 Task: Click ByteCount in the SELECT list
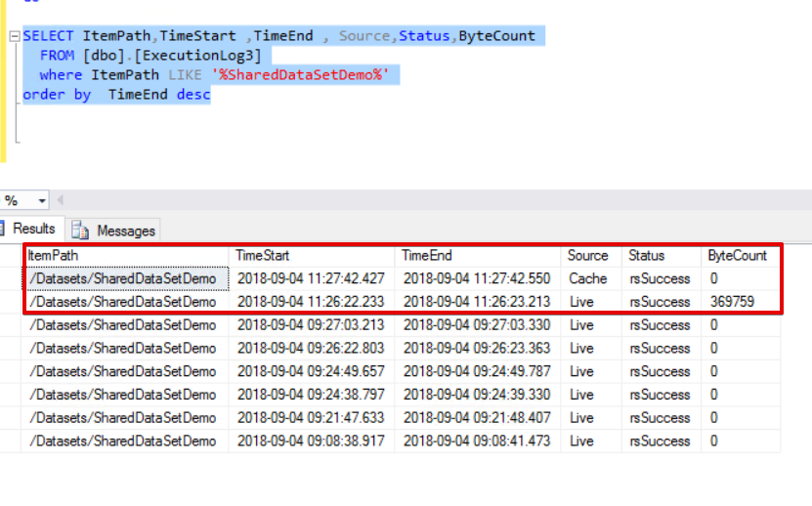click(x=496, y=36)
